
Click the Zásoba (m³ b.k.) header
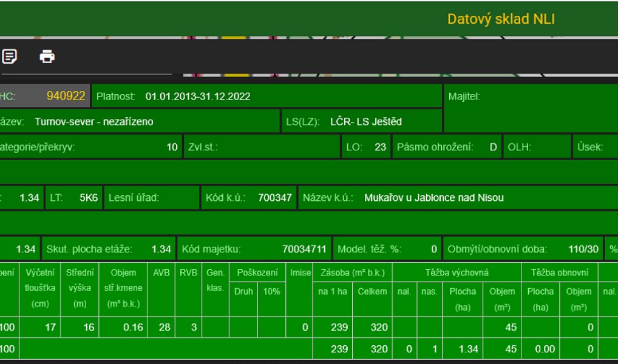point(352,272)
